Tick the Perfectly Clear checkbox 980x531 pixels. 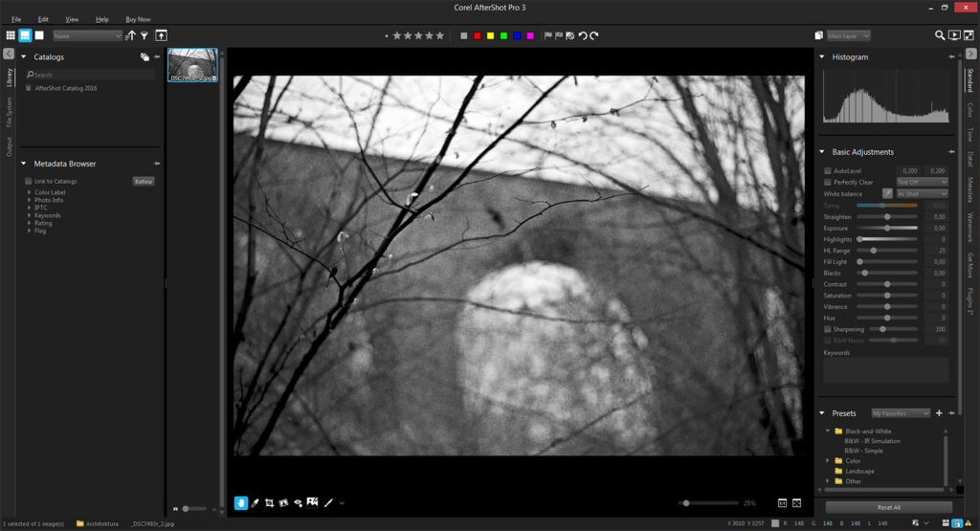[828, 182]
